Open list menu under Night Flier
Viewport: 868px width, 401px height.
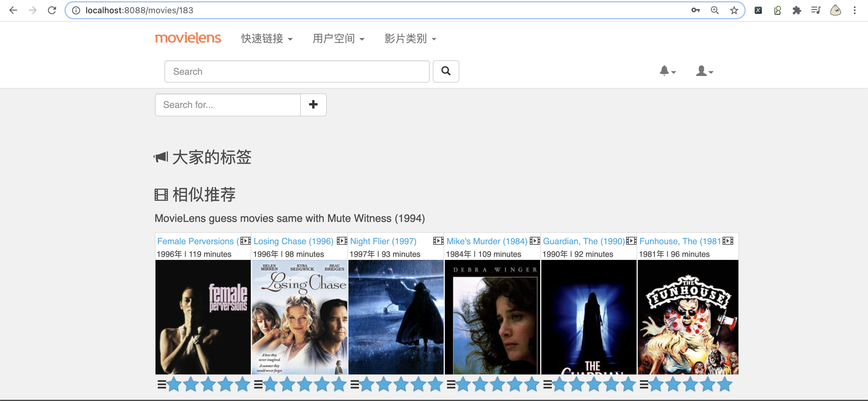coord(354,384)
